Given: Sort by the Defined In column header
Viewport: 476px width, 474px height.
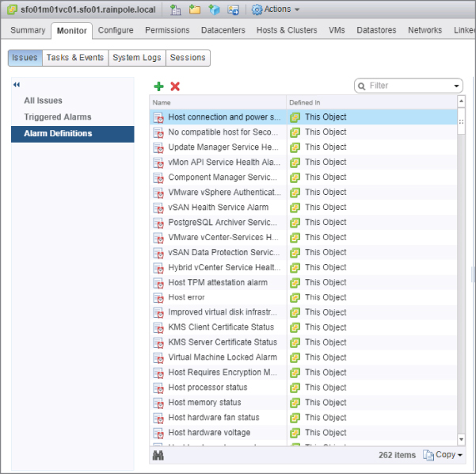Looking at the screenshot, I should [x=372, y=103].
